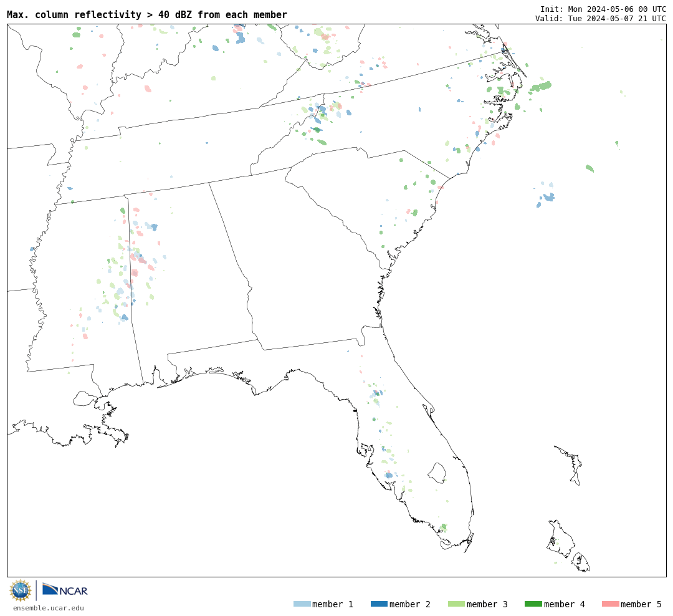Select the 'member 2' legend label
This screenshot has height=616, width=673.
410,604
